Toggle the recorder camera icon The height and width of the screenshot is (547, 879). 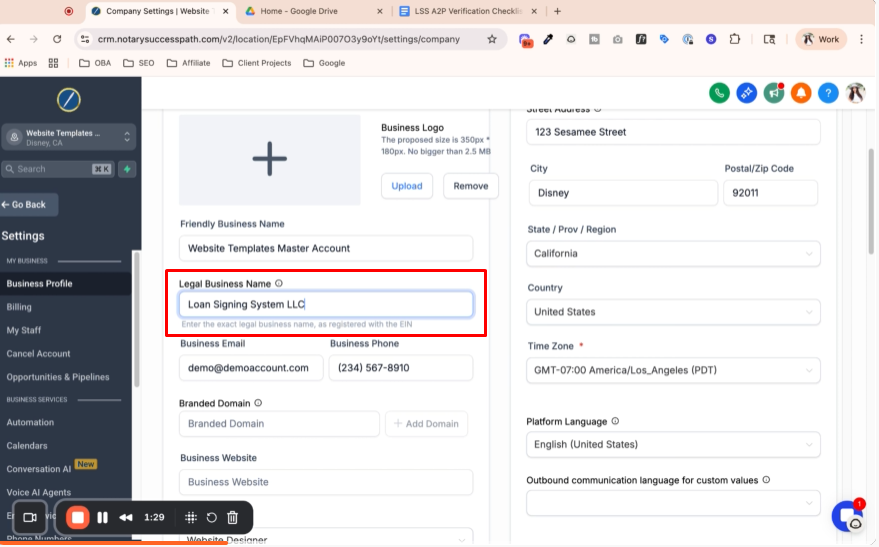click(30, 517)
